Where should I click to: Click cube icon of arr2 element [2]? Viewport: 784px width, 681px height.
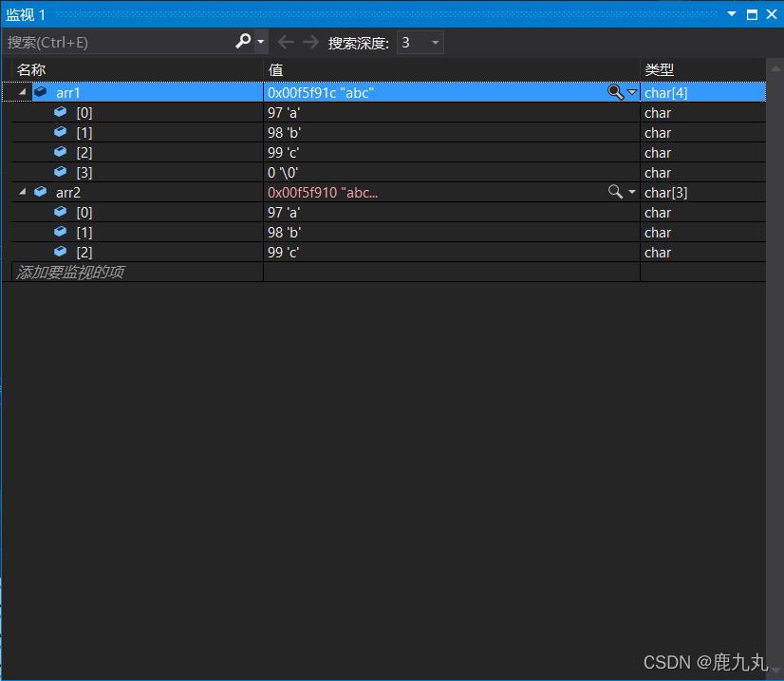click(61, 252)
